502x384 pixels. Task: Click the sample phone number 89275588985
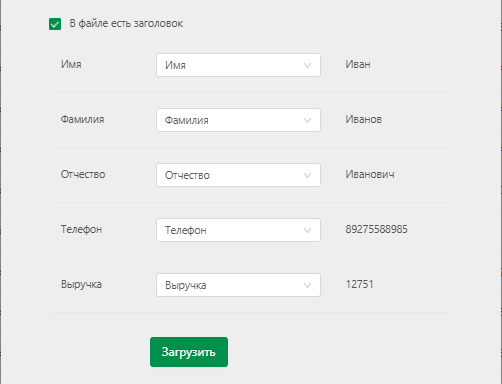coord(376,229)
